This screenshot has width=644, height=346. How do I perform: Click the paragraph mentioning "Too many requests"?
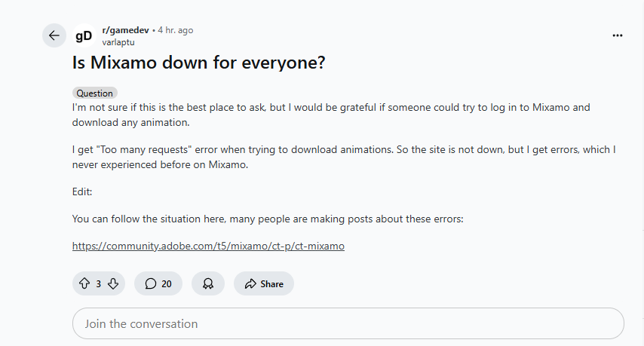344,157
